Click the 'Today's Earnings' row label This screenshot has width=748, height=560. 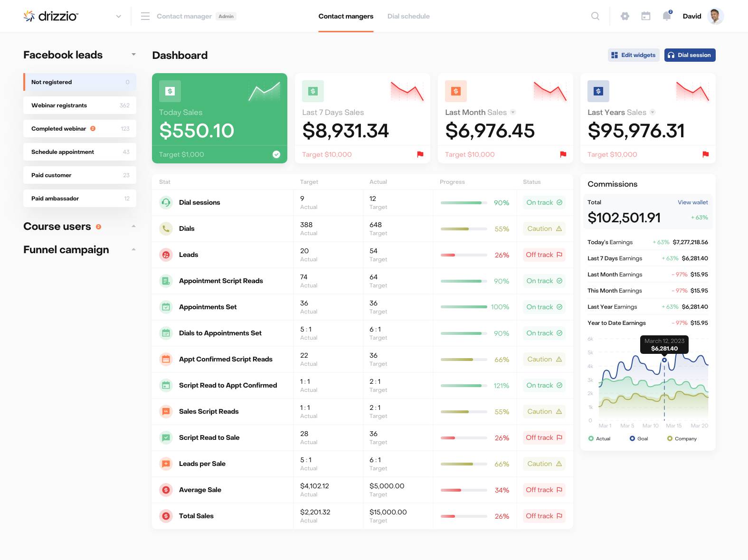pos(610,242)
